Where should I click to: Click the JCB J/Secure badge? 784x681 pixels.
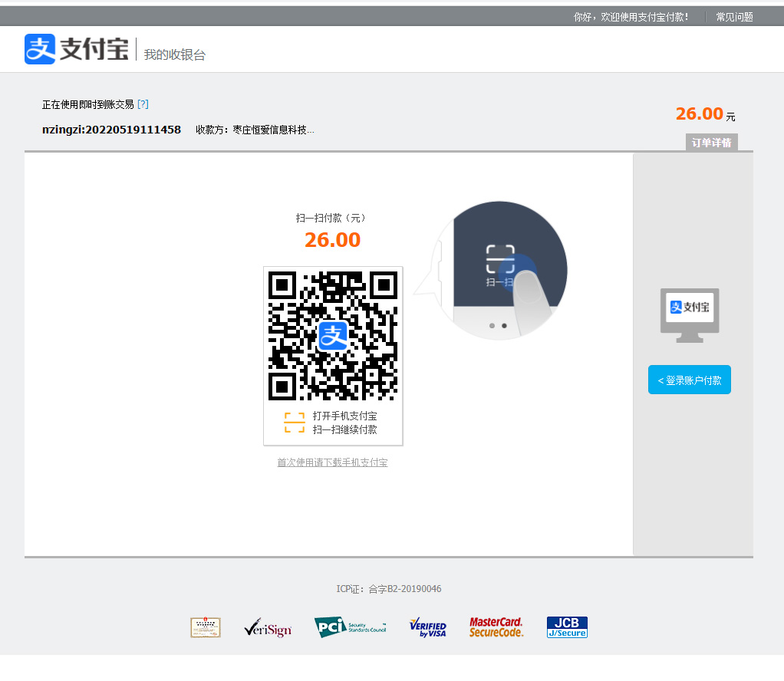pyautogui.click(x=567, y=627)
